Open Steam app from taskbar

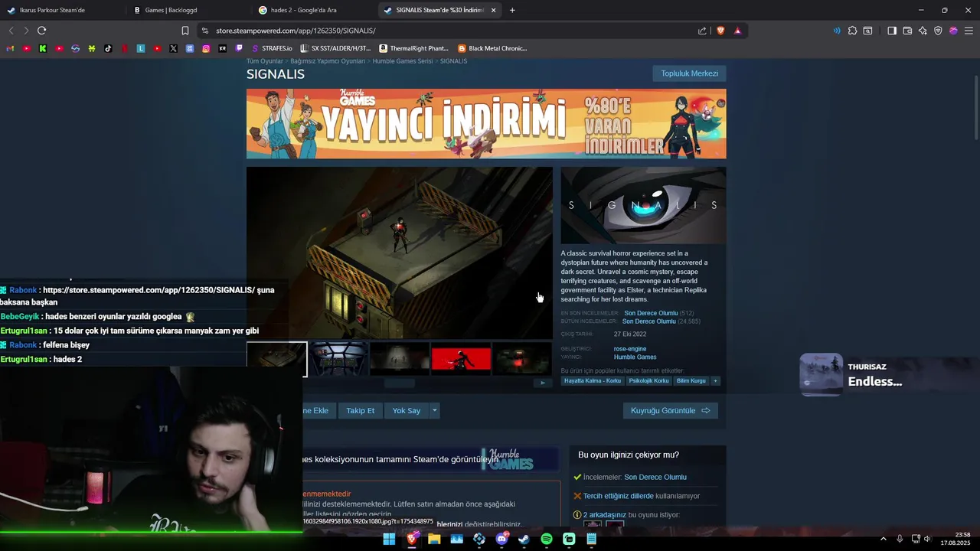click(x=524, y=539)
